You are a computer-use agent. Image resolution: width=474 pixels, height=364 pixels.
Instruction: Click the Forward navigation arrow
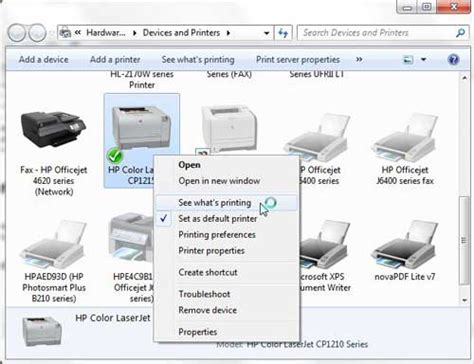(37, 33)
